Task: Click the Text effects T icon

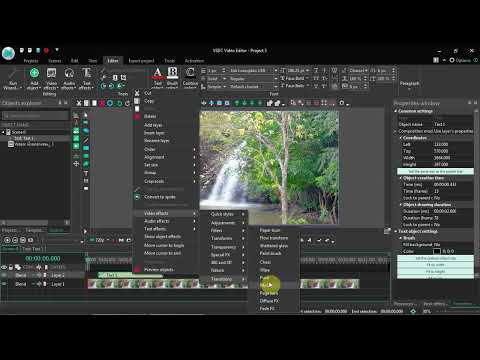Action: click(x=86, y=73)
